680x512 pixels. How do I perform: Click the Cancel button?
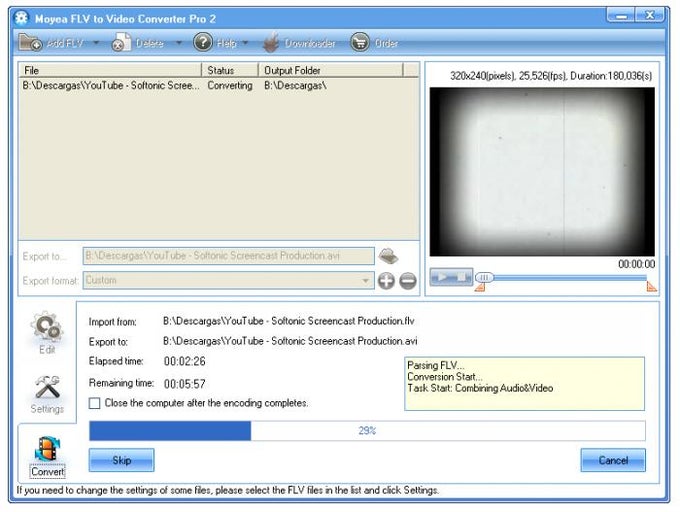point(613,460)
